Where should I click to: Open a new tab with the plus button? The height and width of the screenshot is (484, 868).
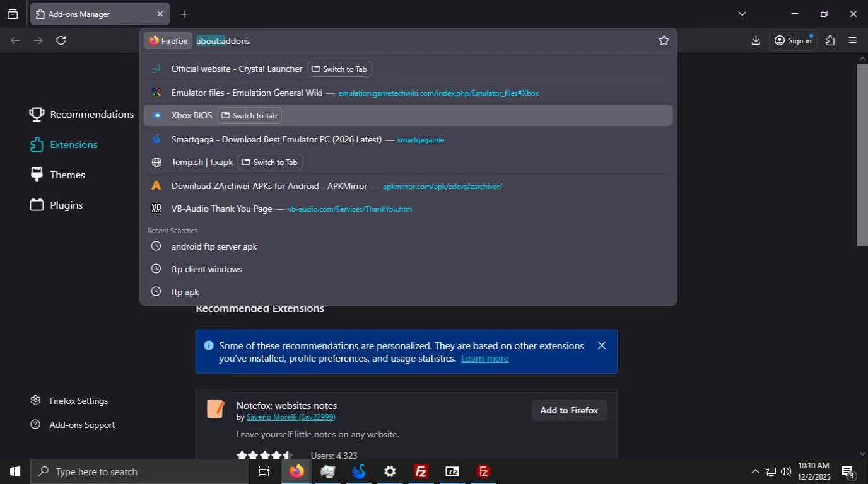pos(184,14)
